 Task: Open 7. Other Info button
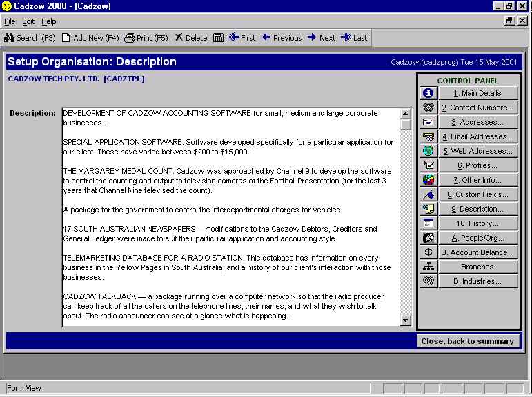point(477,180)
